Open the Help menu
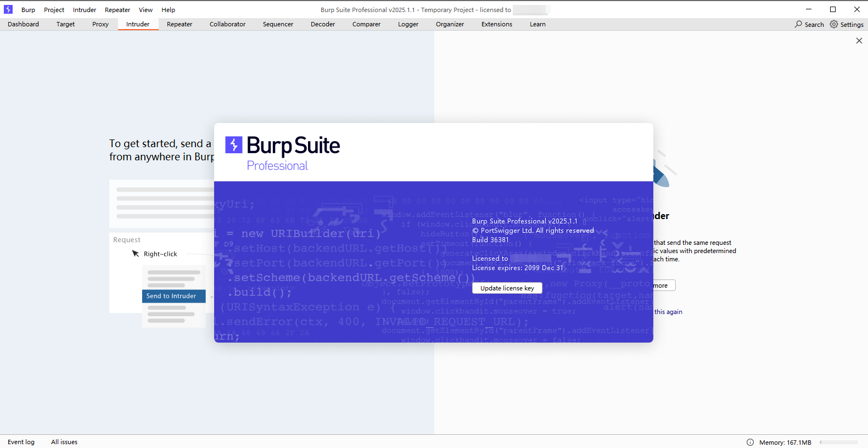The width and height of the screenshot is (868, 448). pyautogui.click(x=168, y=10)
